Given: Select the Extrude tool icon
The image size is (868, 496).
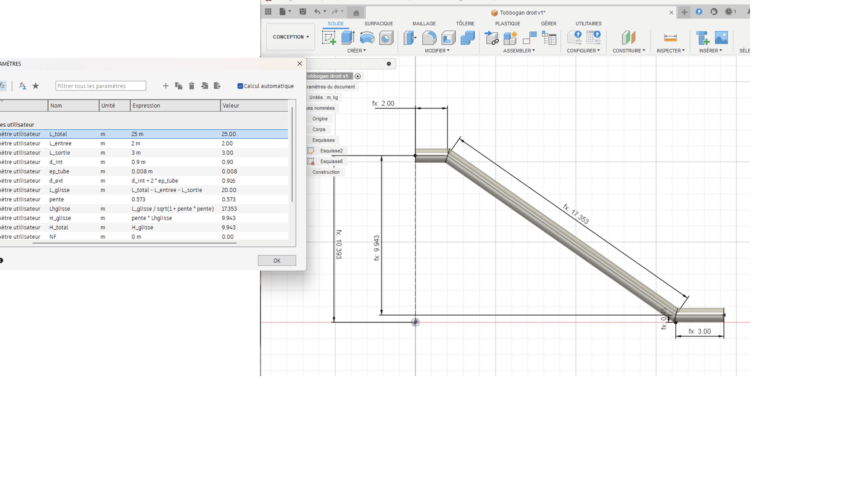Looking at the screenshot, I should [x=348, y=38].
